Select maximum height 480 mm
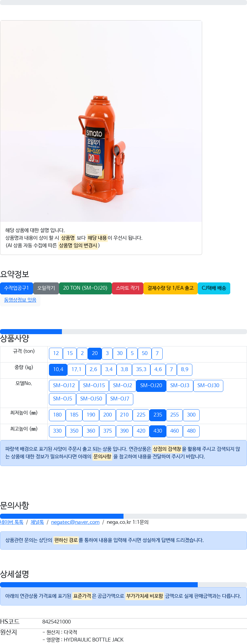 (x=191, y=431)
